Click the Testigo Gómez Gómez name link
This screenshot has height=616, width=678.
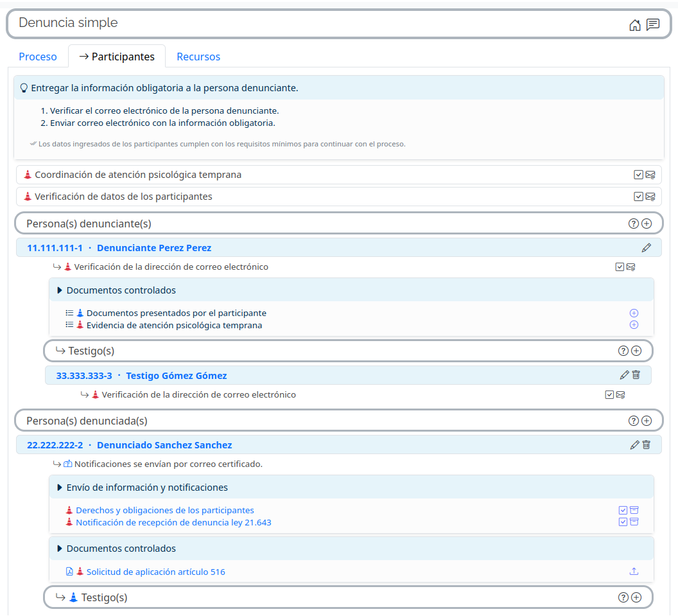pyautogui.click(x=176, y=376)
